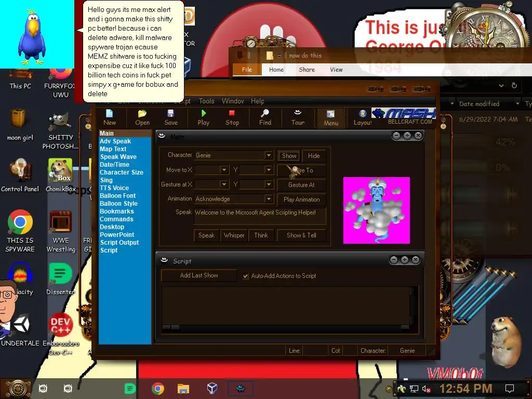The height and width of the screenshot is (399, 532).
Task: Open the This PC desktop icon
Action: pos(20,79)
